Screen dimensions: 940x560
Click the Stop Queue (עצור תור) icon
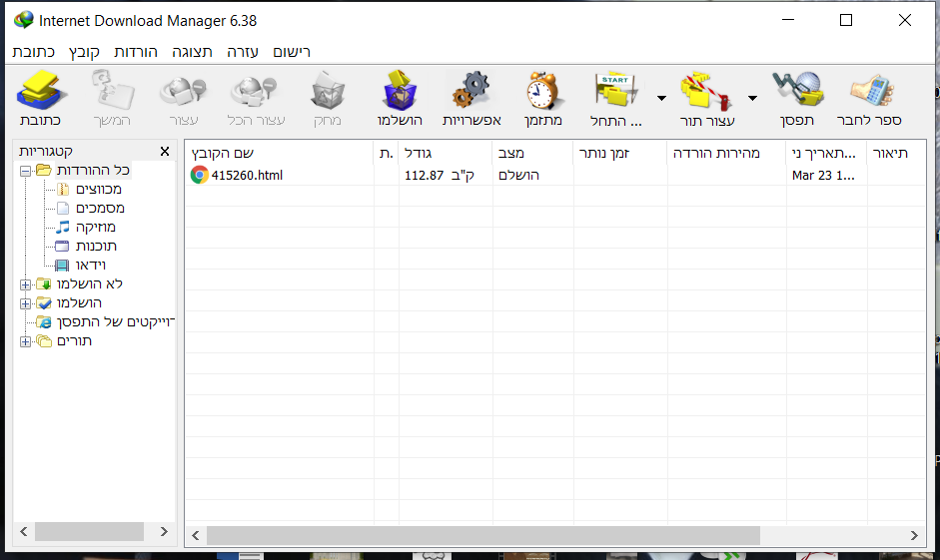[x=706, y=91]
